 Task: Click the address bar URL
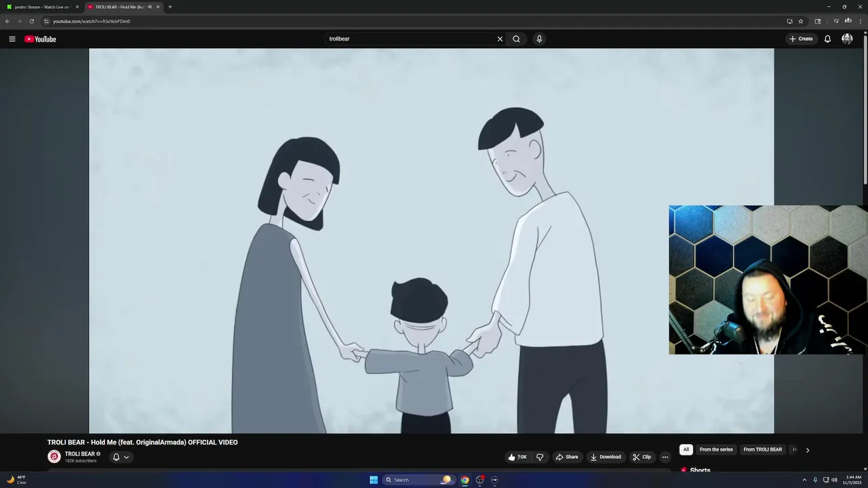click(x=92, y=21)
